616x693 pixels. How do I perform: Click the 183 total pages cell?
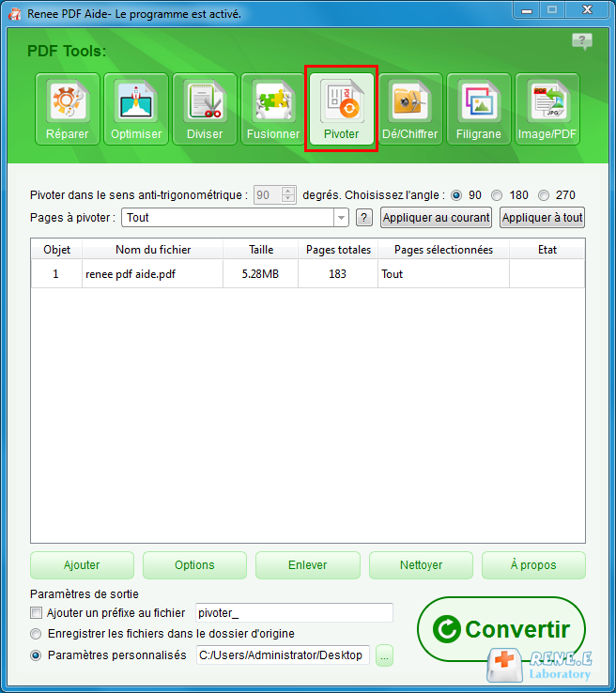(x=338, y=274)
